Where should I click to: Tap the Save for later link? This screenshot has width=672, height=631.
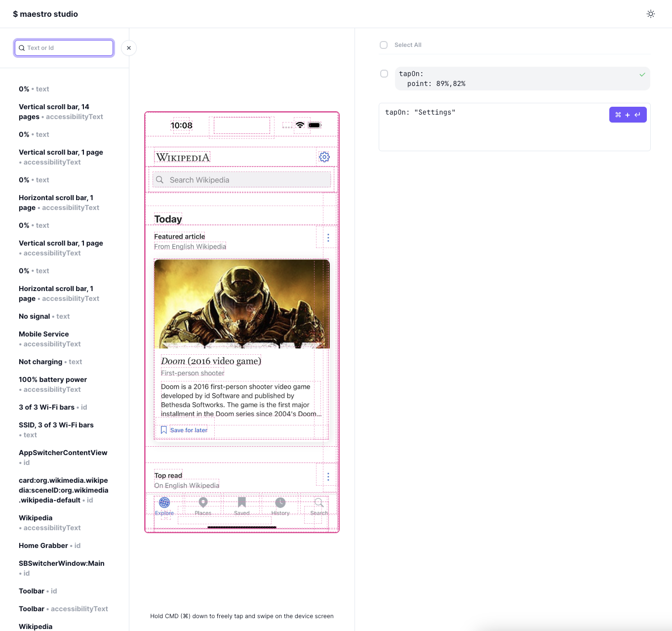point(189,430)
